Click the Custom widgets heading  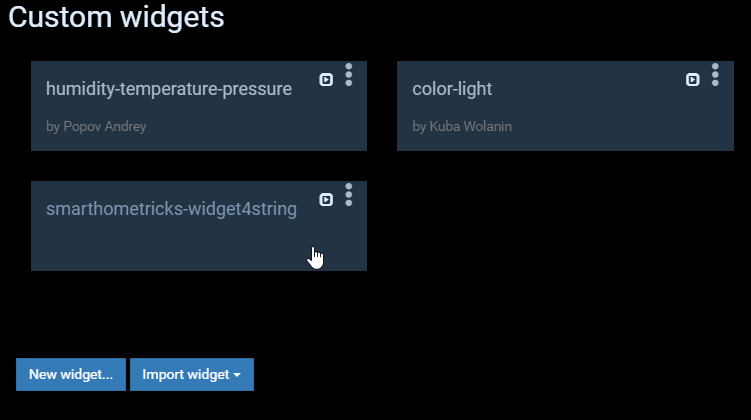[x=116, y=18]
